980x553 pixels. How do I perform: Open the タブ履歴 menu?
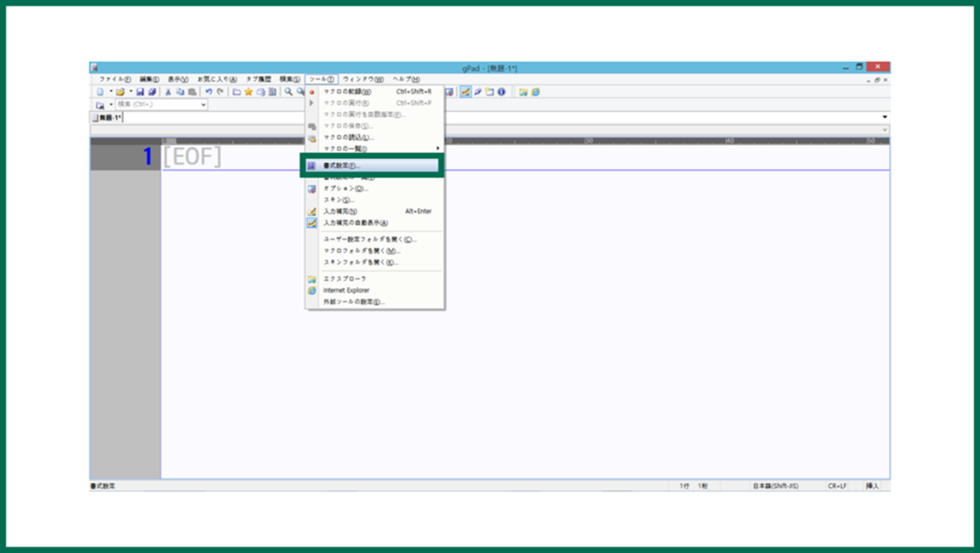pos(259,80)
